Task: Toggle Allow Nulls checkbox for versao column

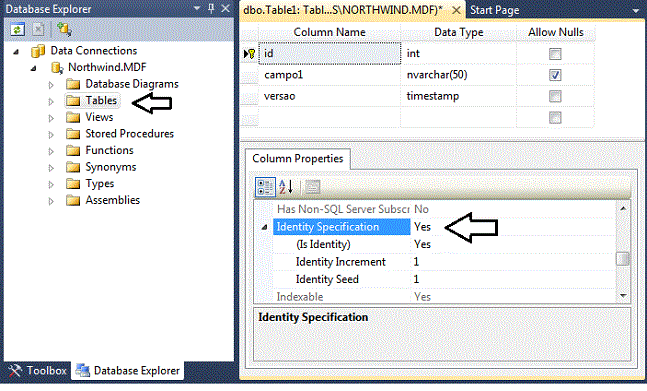Action: (x=555, y=96)
